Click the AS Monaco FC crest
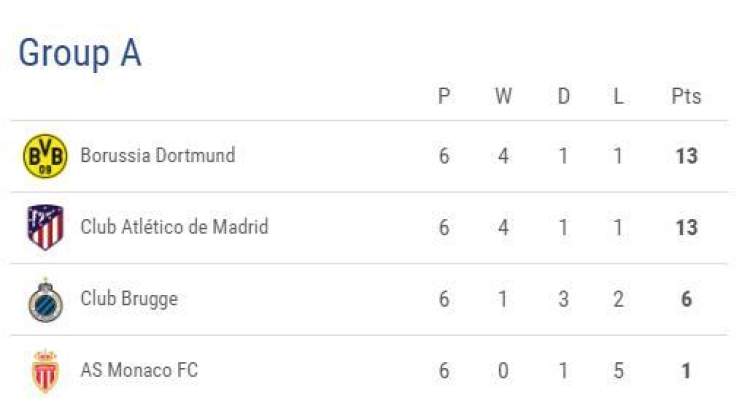Screen dimensions: 750x406 click(45, 371)
